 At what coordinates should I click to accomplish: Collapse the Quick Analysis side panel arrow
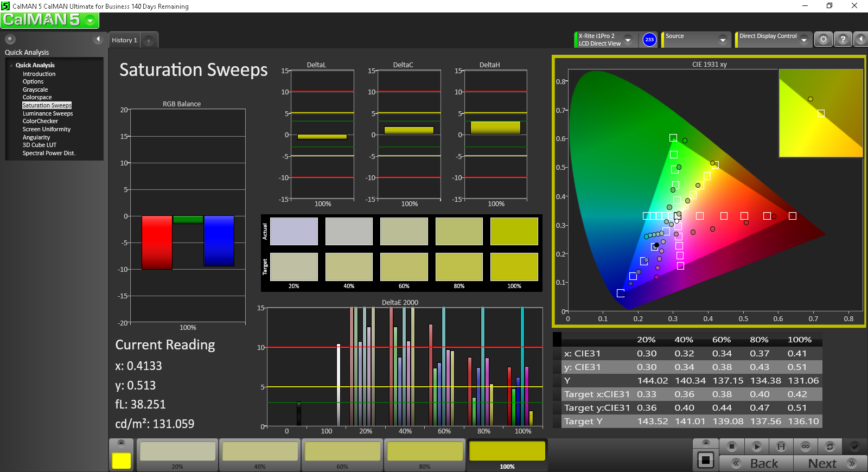click(x=98, y=39)
